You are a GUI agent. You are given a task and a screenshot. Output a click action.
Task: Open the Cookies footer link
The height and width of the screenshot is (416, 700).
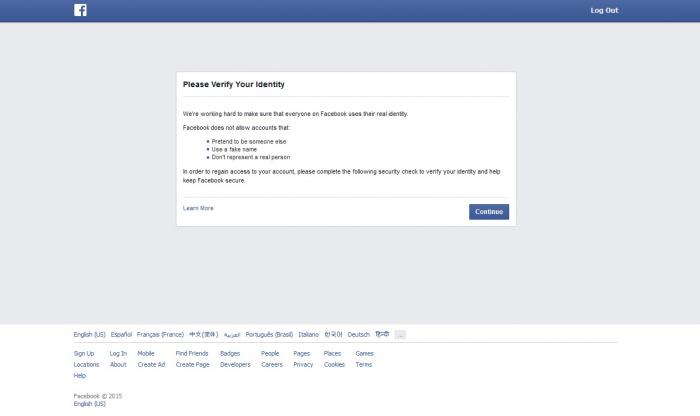coord(334,364)
